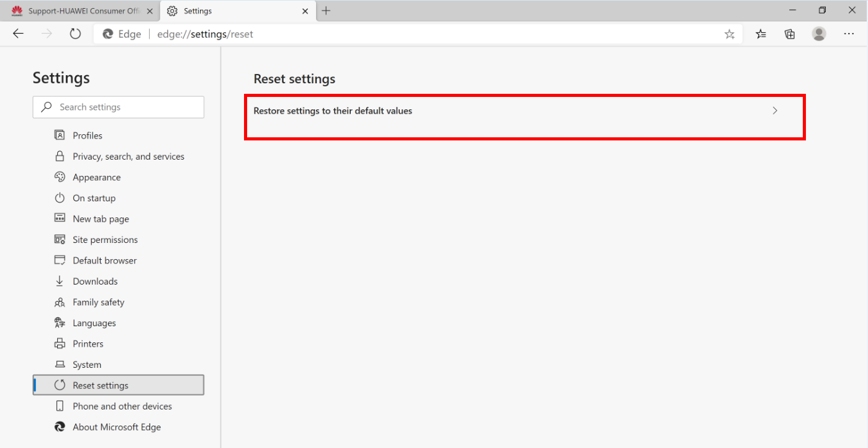Open the Settings and more menu (...)
This screenshot has height=448, width=868.
click(x=849, y=34)
